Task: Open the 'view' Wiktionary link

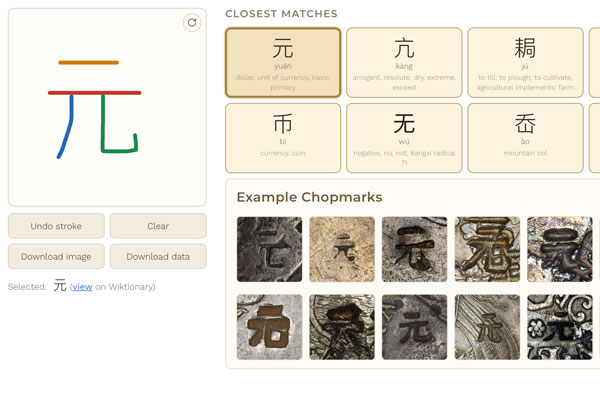Action: click(x=82, y=287)
